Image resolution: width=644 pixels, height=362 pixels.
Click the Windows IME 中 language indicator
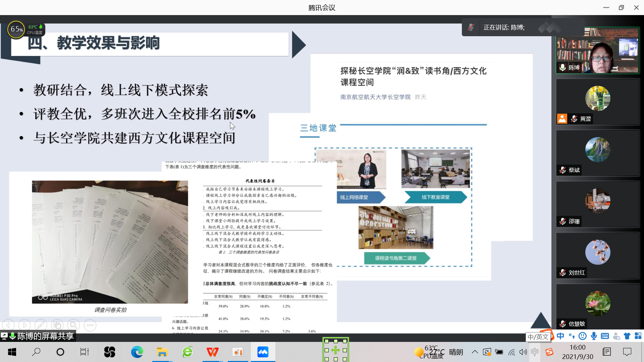click(x=535, y=352)
